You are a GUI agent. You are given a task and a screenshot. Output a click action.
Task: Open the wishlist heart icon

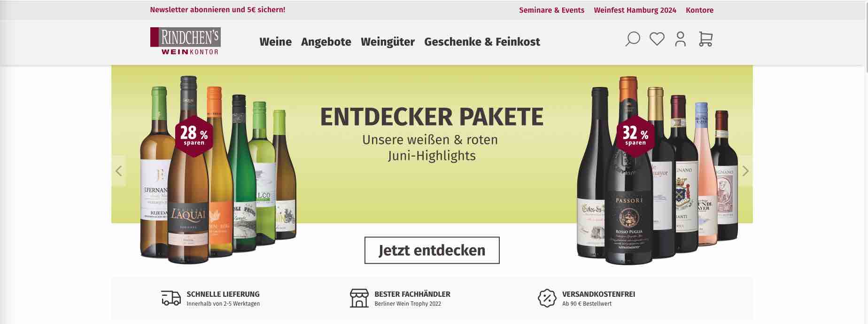coord(657,39)
